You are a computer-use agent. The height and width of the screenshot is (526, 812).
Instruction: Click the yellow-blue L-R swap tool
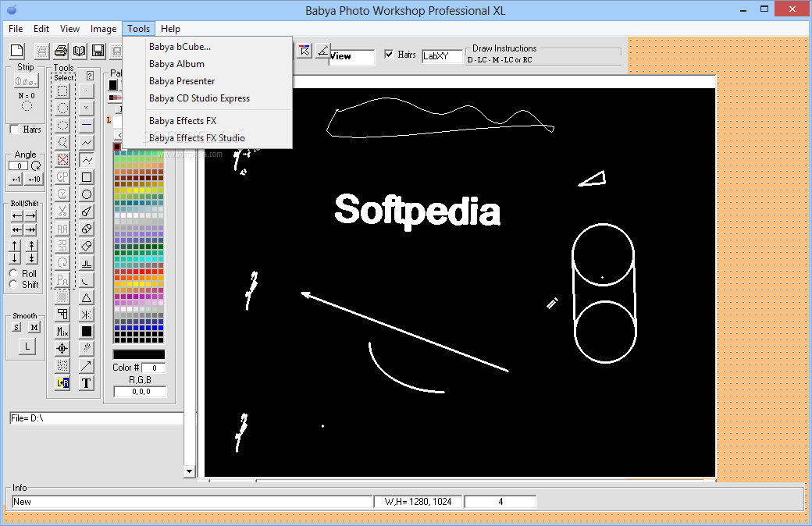pyautogui.click(x=62, y=383)
